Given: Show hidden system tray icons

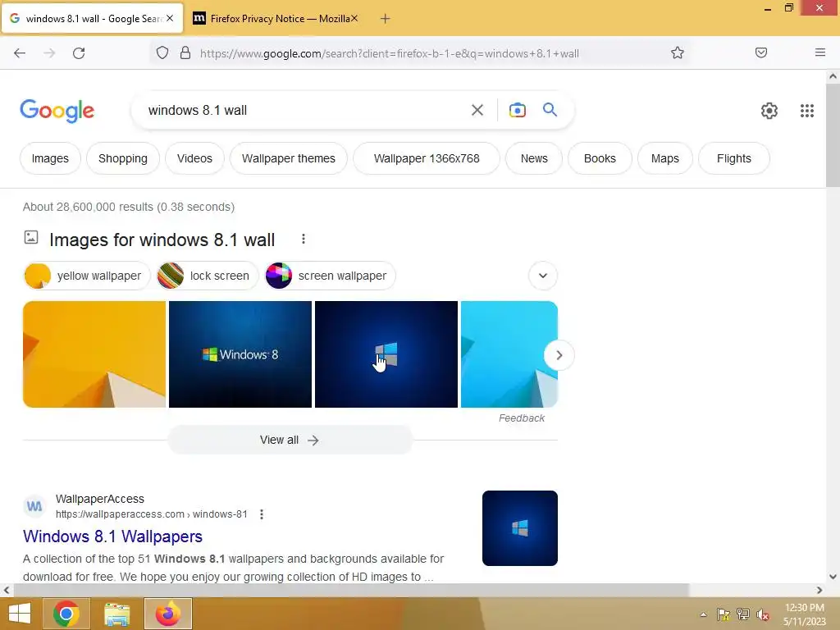Looking at the screenshot, I should pos(703,614).
